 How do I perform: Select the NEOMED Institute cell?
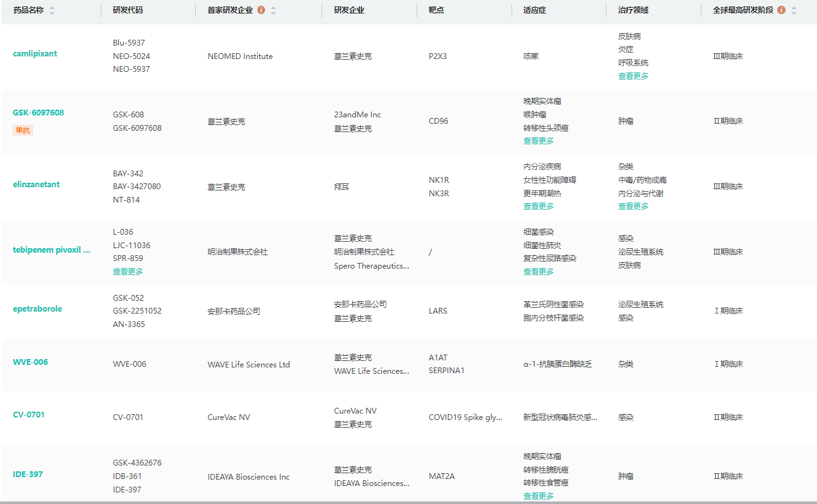pyautogui.click(x=240, y=56)
